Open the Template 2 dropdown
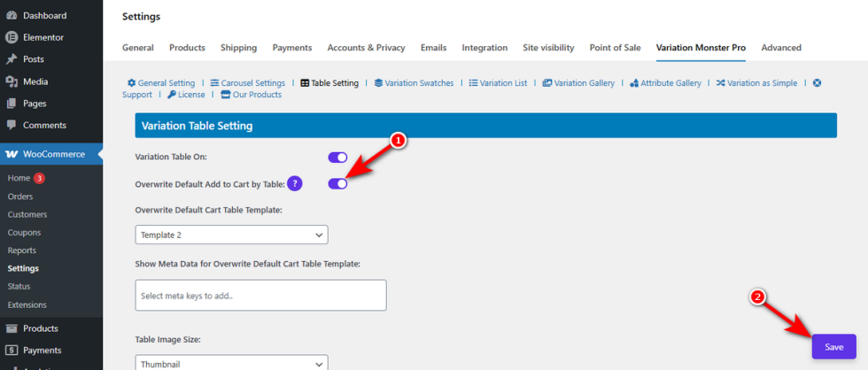Viewport: 868px width, 370px height. pos(231,235)
